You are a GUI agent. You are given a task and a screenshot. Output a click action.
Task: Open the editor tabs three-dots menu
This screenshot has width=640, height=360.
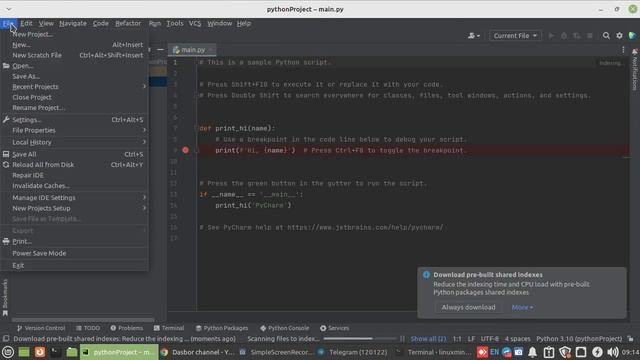(x=623, y=50)
